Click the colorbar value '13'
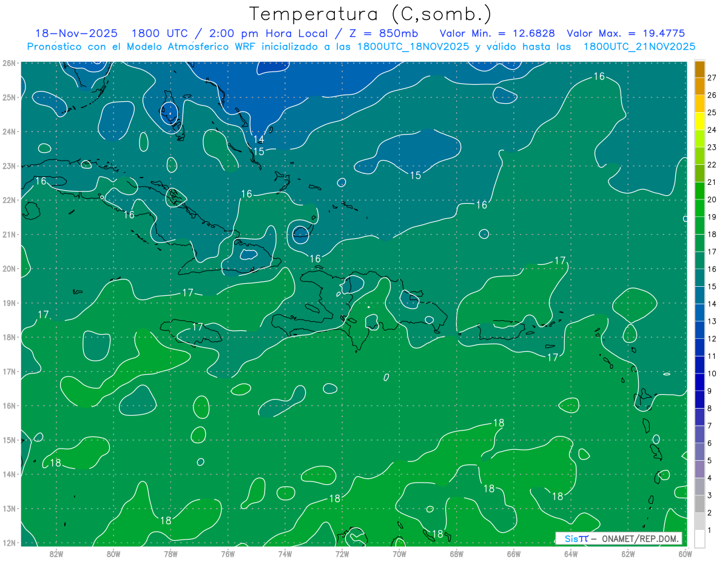 pos(712,321)
